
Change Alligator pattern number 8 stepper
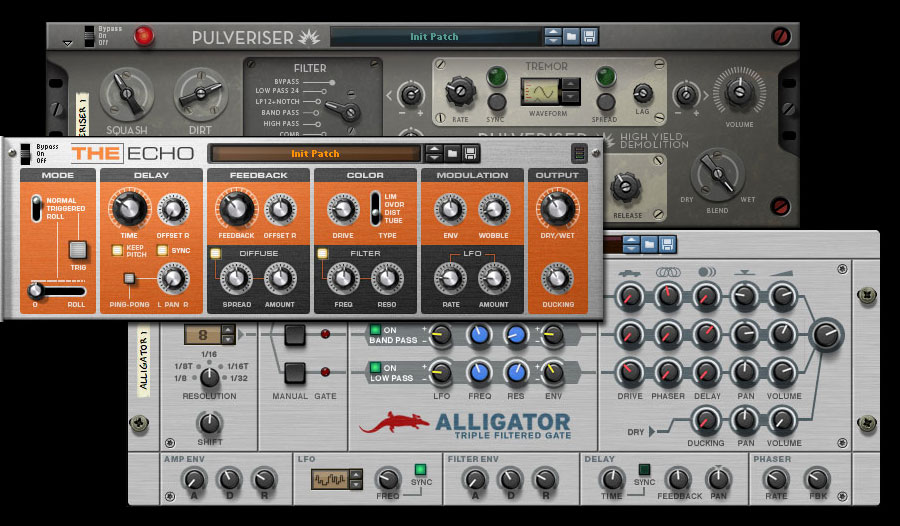pyautogui.click(x=228, y=335)
